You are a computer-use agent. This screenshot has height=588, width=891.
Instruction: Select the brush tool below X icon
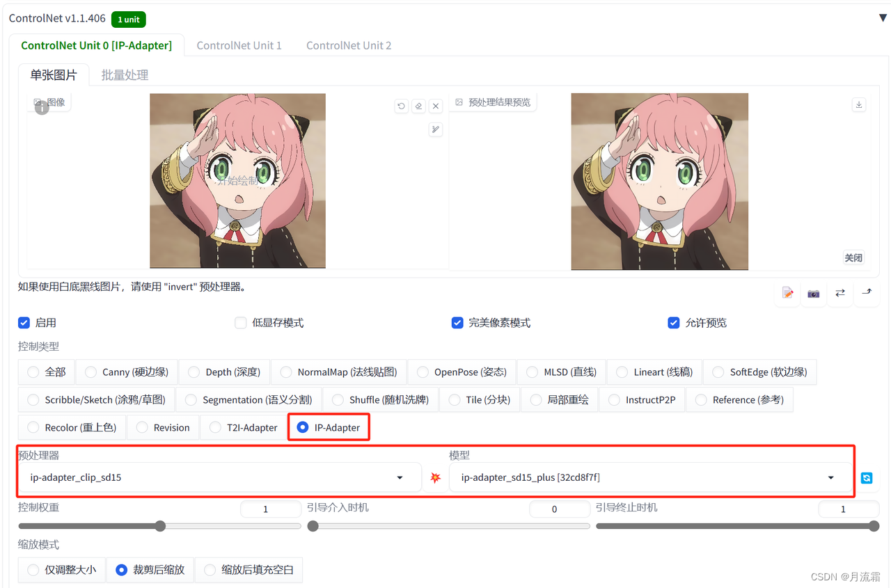click(436, 129)
